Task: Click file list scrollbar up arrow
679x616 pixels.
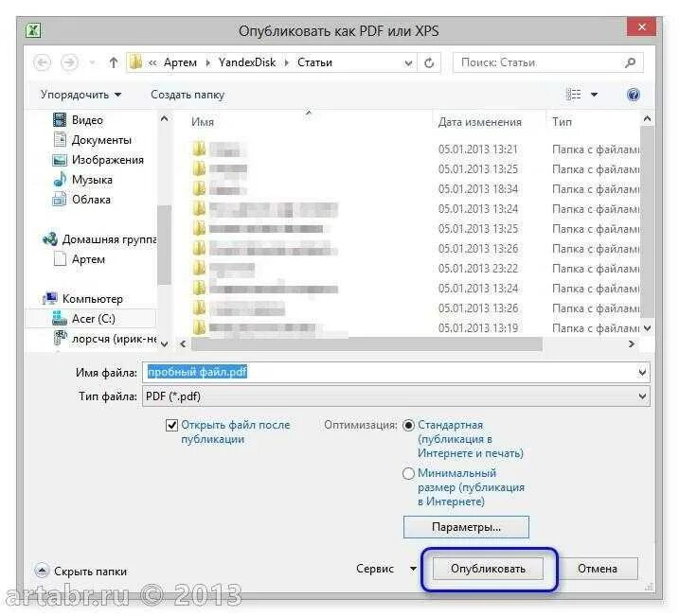Action: 647,118
